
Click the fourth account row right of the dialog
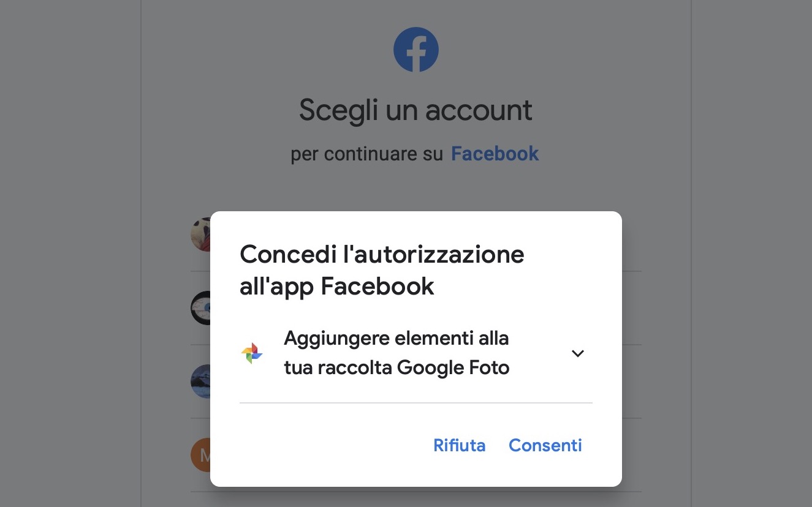tap(632, 455)
